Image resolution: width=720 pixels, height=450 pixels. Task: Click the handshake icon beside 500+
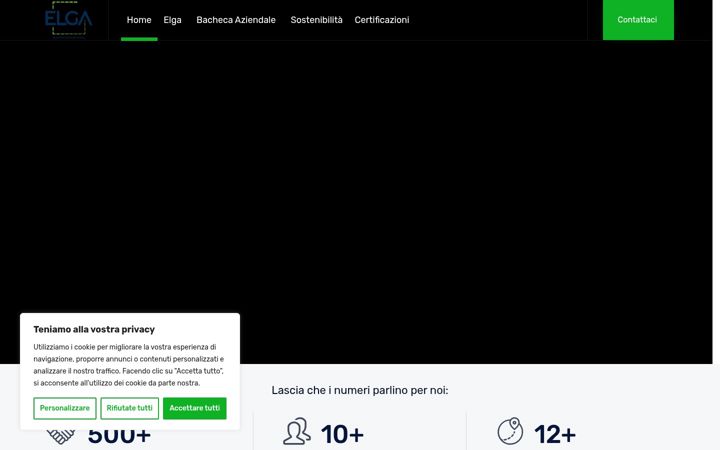(x=61, y=437)
